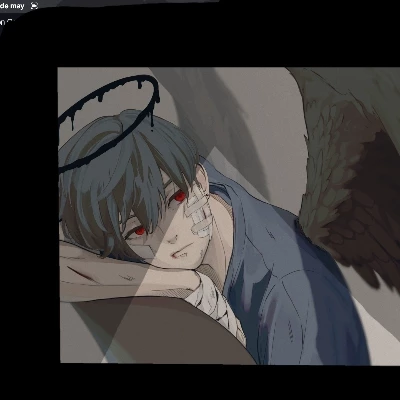Click the character's lower red eye
400x400 pixels.
139,230
